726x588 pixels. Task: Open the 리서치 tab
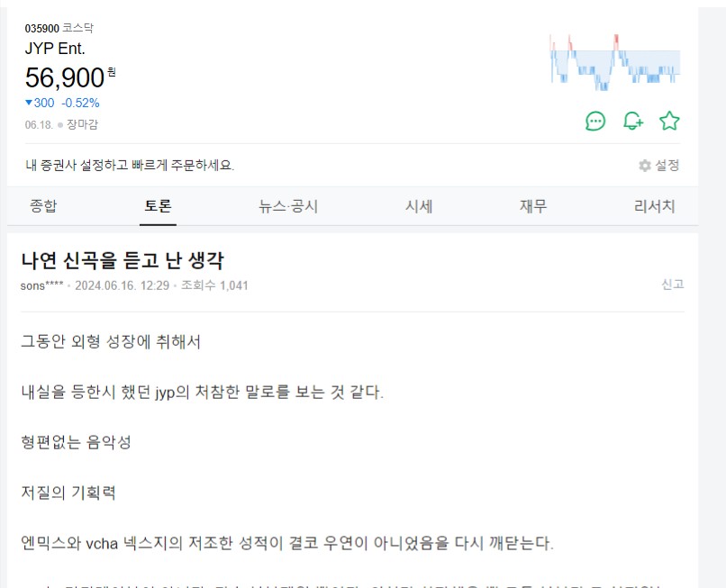click(x=654, y=206)
